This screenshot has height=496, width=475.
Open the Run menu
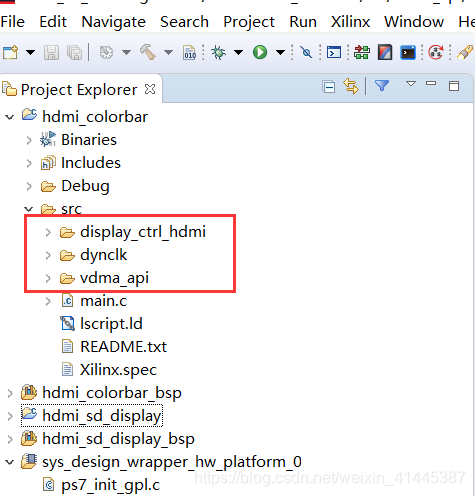[303, 22]
